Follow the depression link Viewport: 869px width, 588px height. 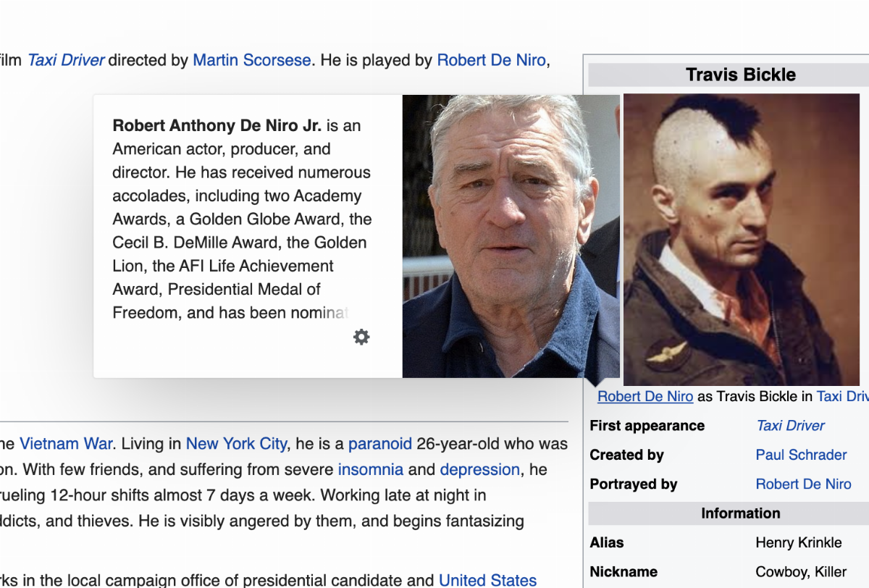click(479, 469)
